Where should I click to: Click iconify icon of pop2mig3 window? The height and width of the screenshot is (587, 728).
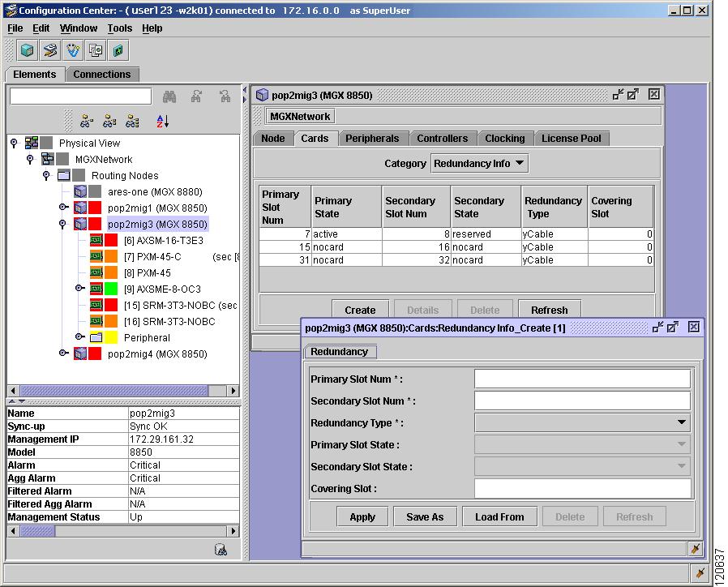coord(618,95)
